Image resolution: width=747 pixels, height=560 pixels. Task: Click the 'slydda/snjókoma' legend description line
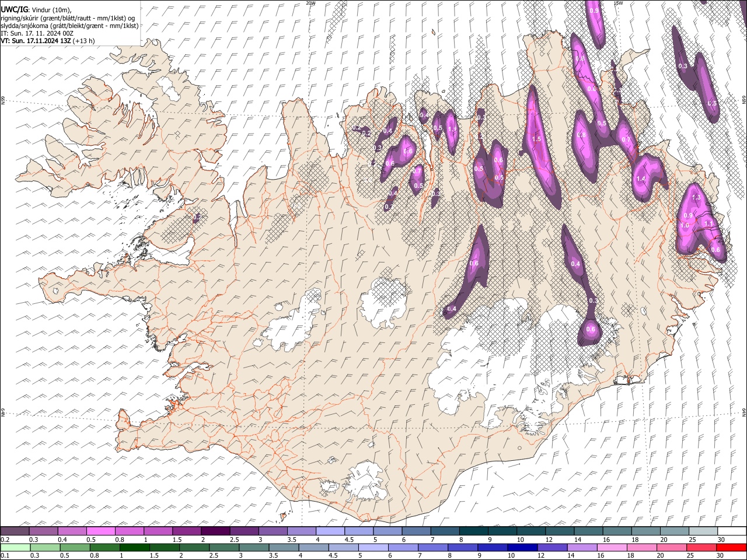point(69,26)
